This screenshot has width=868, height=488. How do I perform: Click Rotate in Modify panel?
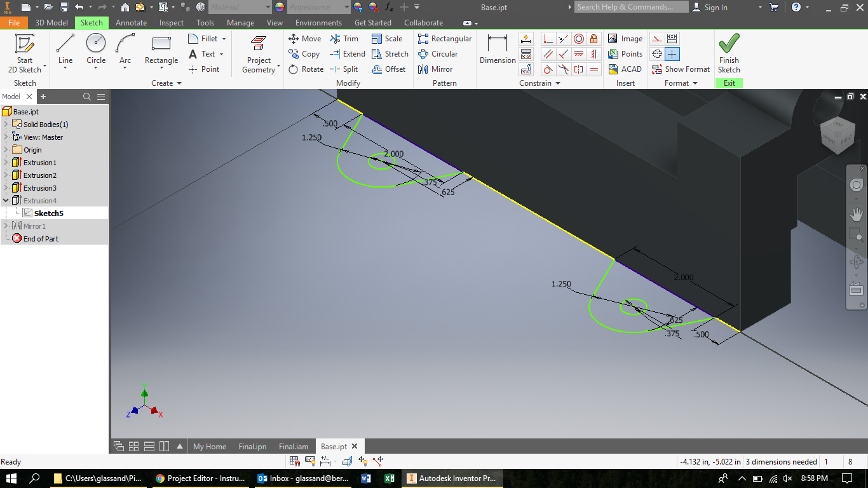click(x=306, y=69)
